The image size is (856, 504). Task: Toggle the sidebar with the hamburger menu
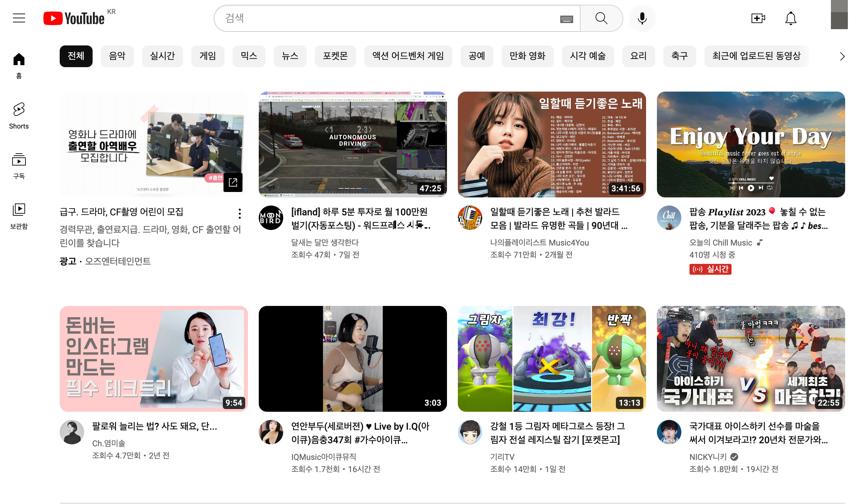coord(19,18)
